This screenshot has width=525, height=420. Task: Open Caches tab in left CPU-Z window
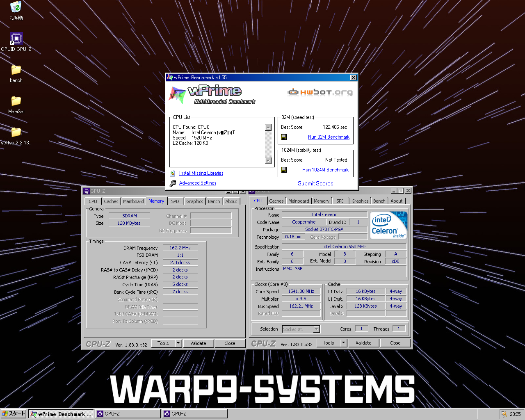tap(111, 201)
